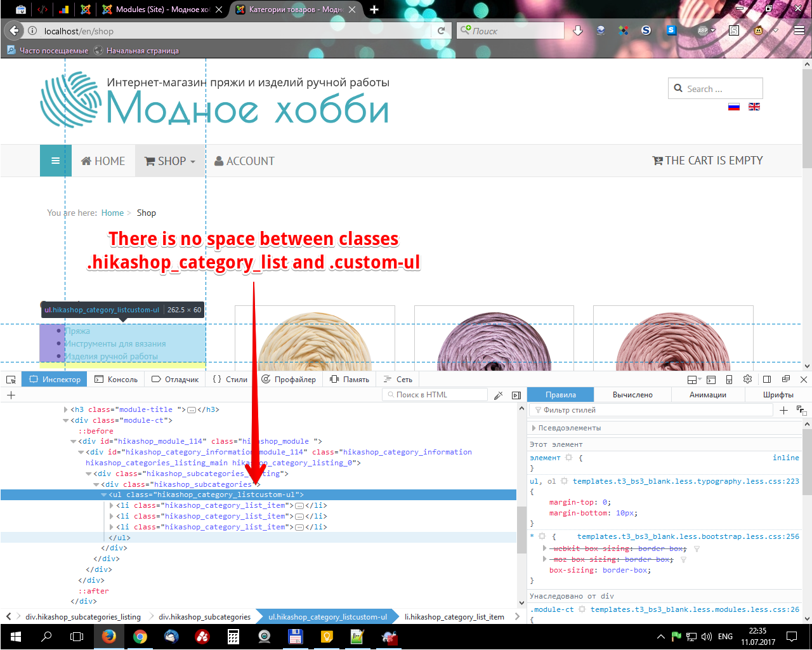Image resolution: width=812 pixels, height=650 pixels.
Task: Open typography.less.css:223 source link
Action: tap(686, 481)
